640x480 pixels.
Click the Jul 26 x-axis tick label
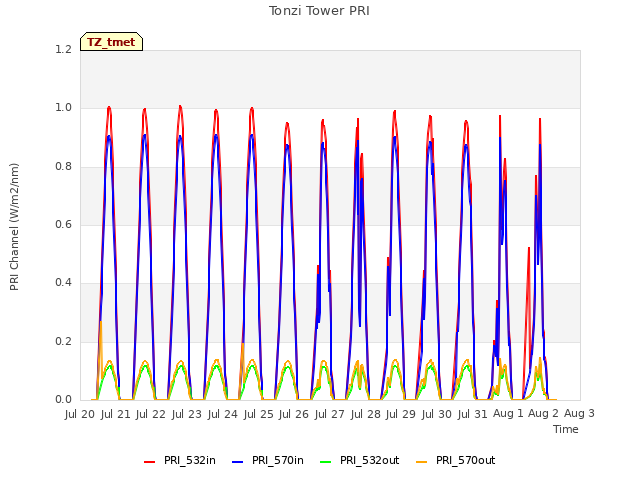pos(294,414)
